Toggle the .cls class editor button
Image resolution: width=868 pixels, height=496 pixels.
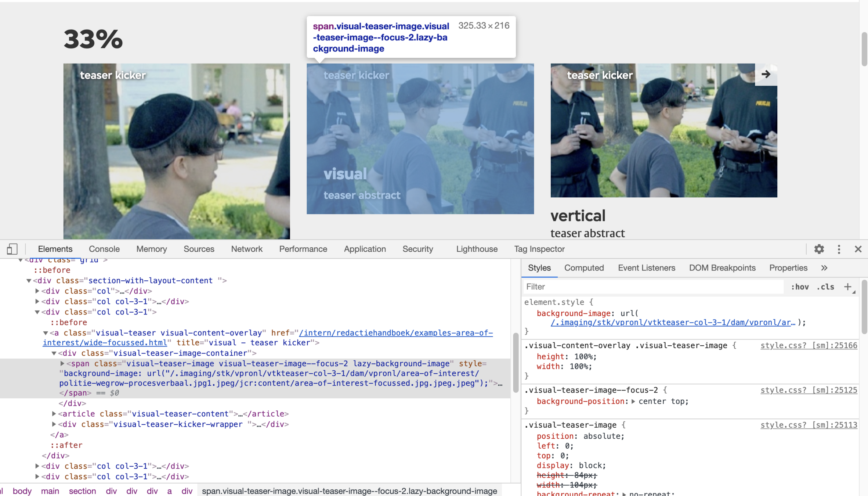[x=825, y=287]
